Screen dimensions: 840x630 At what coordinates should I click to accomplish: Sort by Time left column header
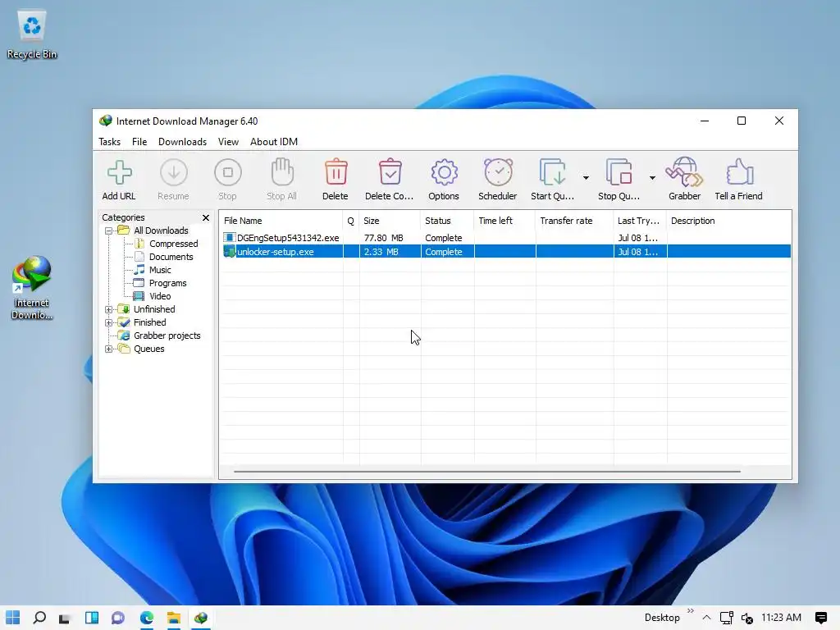tap(504, 221)
